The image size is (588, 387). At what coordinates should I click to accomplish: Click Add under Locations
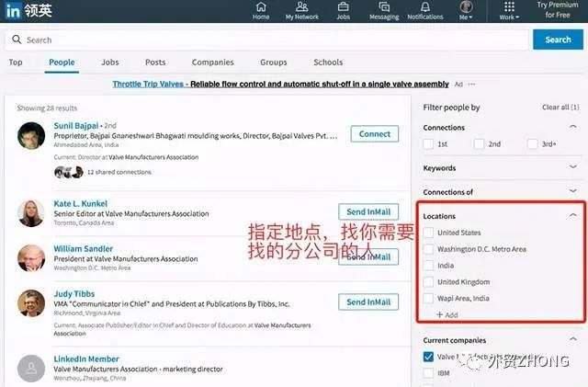(447, 315)
